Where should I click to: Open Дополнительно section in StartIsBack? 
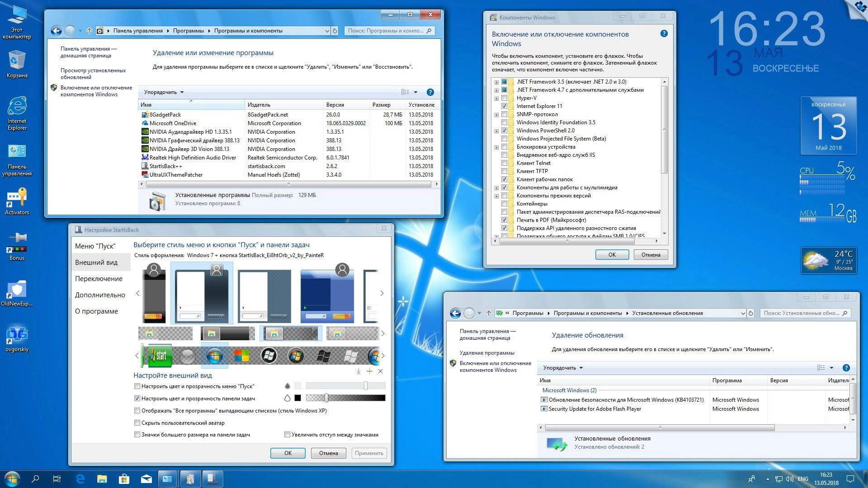point(100,295)
